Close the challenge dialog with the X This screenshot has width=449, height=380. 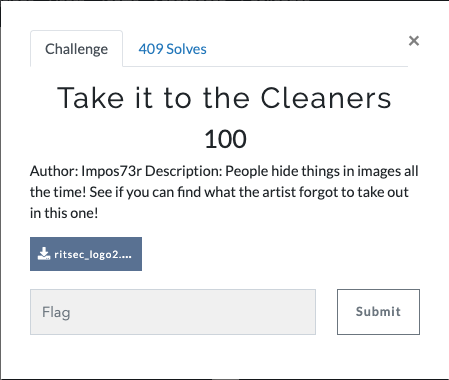click(414, 41)
